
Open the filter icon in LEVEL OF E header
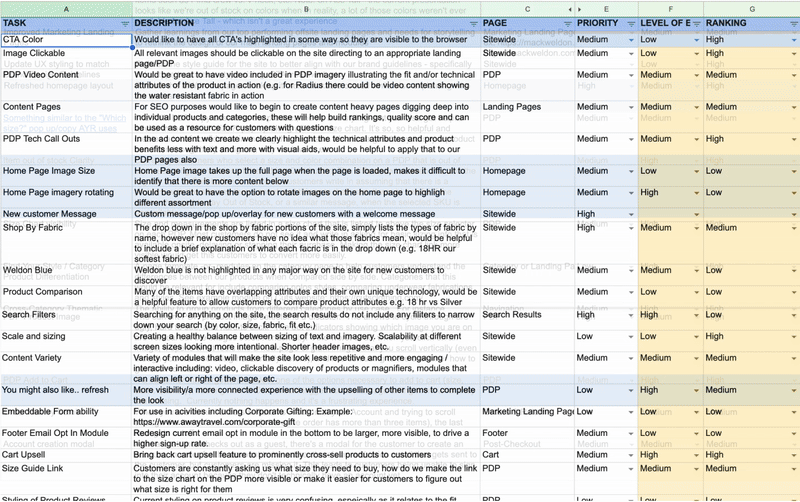(696, 24)
